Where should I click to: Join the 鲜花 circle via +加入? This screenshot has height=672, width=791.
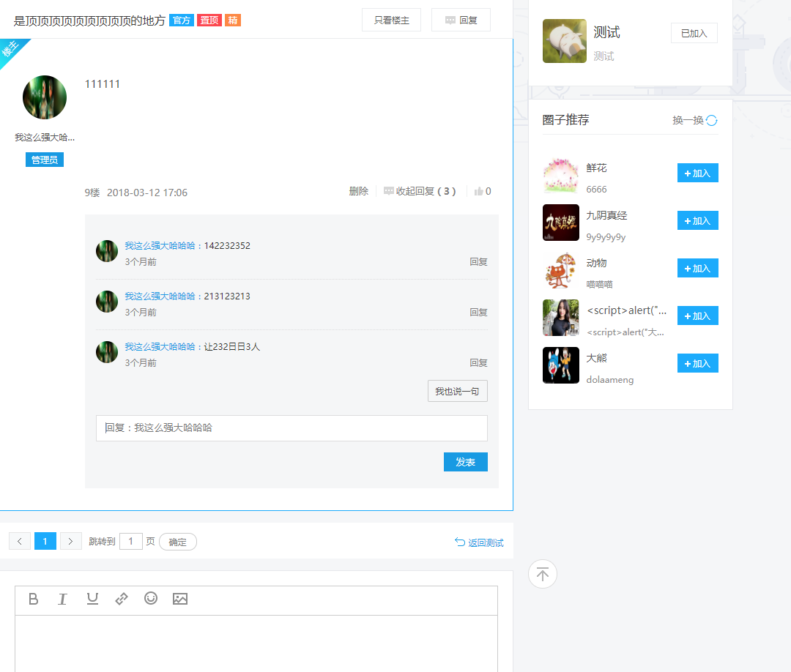[697, 173]
